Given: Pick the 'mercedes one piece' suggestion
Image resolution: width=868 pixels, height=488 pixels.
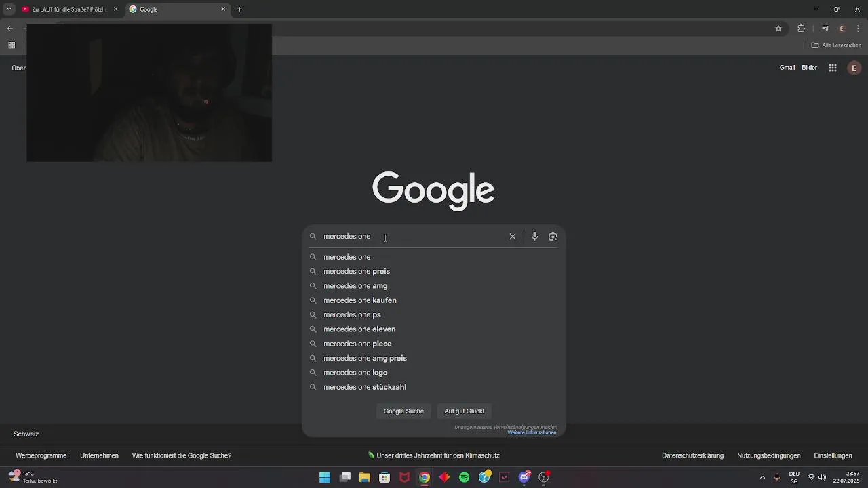Looking at the screenshot, I should tap(433, 344).
